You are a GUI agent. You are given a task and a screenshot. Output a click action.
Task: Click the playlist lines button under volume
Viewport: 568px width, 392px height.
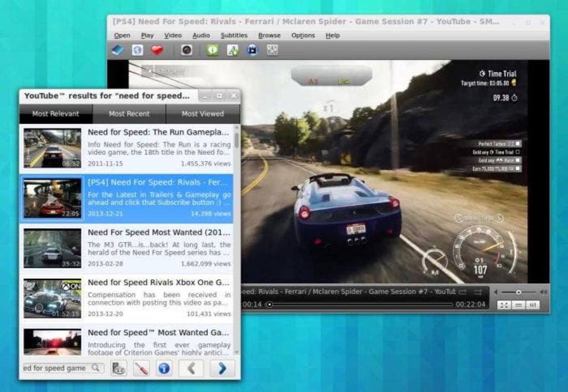(x=519, y=305)
